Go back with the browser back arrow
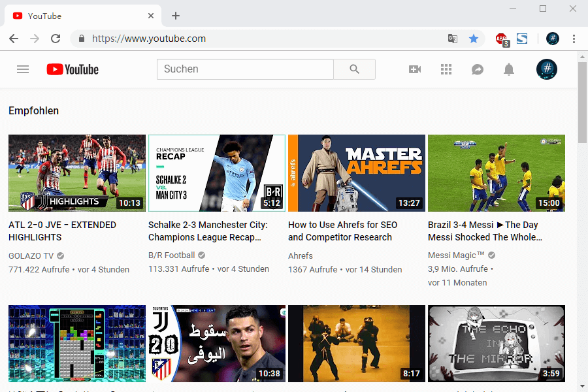This screenshot has width=588, height=392. coord(14,39)
